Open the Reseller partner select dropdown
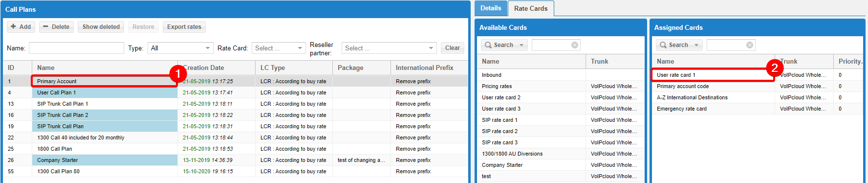868x183 pixels. 389,48
